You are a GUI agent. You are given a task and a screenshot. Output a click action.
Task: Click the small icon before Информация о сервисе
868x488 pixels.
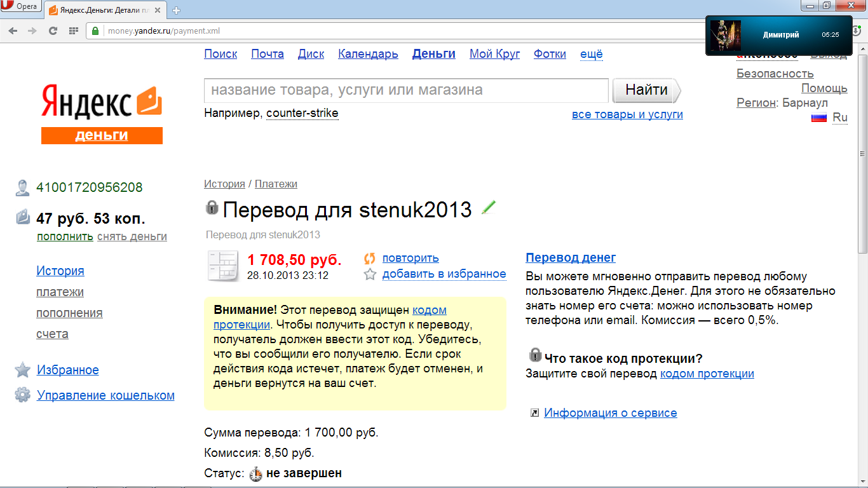(534, 413)
